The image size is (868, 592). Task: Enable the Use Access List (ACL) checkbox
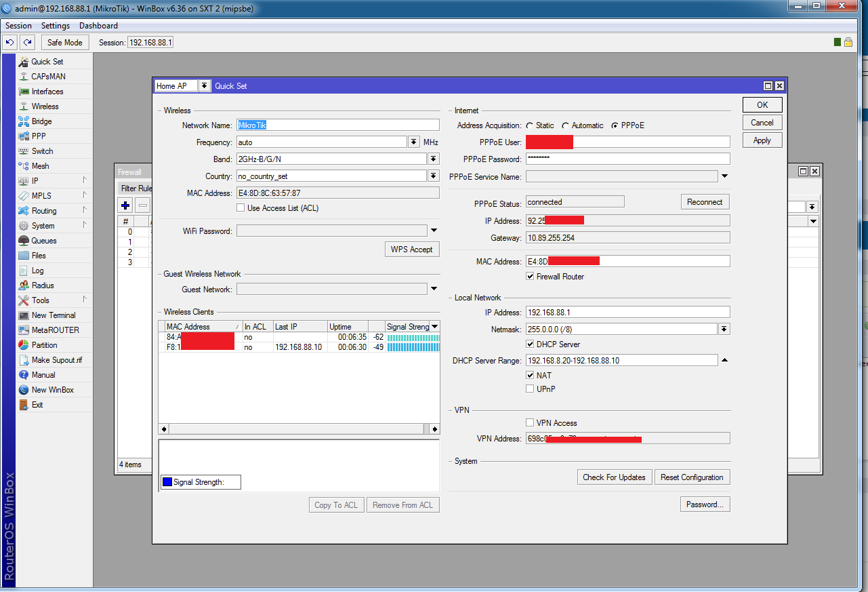tap(241, 208)
